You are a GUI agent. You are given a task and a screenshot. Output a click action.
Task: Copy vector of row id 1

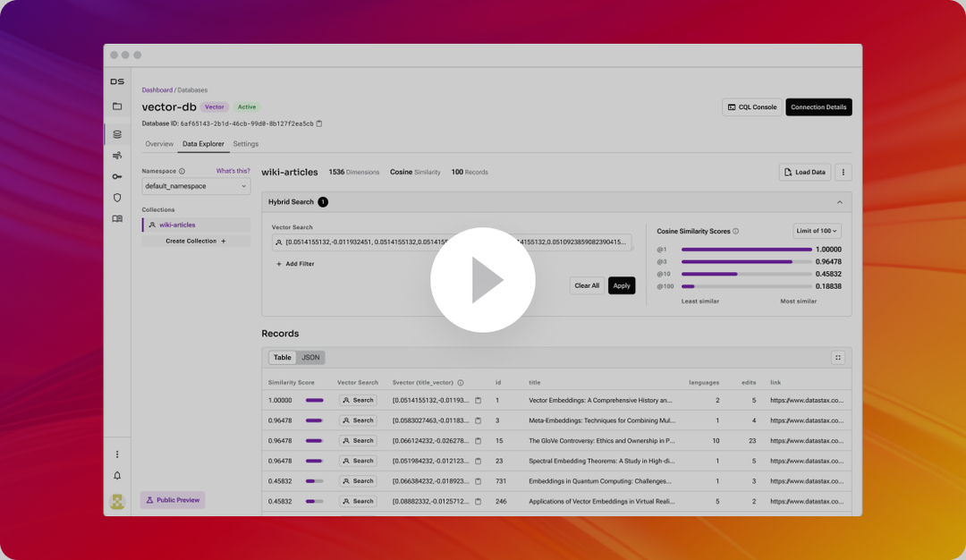(478, 401)
